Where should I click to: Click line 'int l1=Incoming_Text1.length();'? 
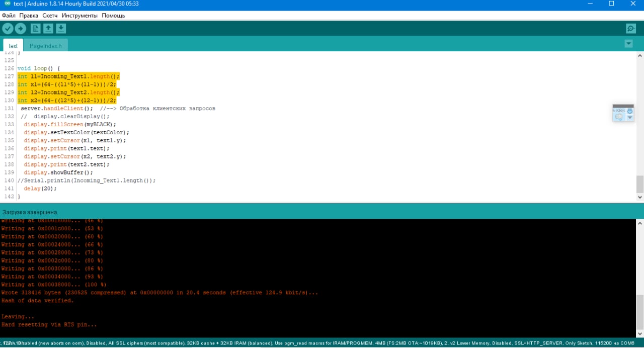pos(68,76)
